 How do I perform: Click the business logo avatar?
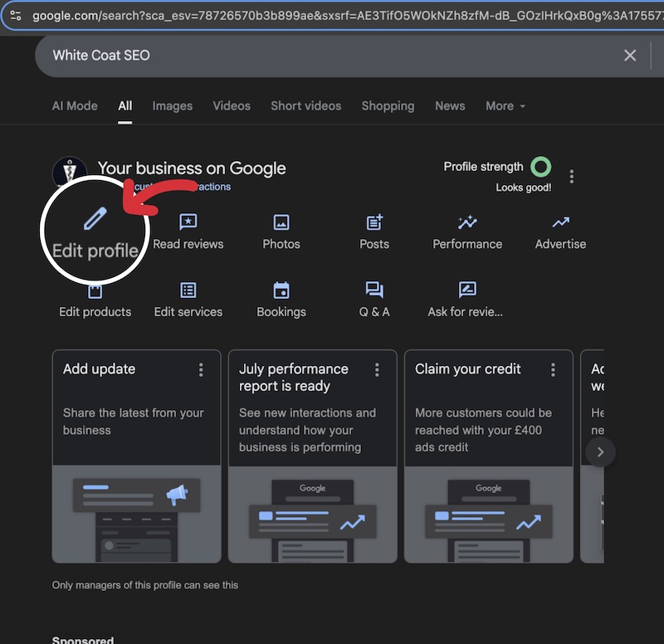[70, 171]
